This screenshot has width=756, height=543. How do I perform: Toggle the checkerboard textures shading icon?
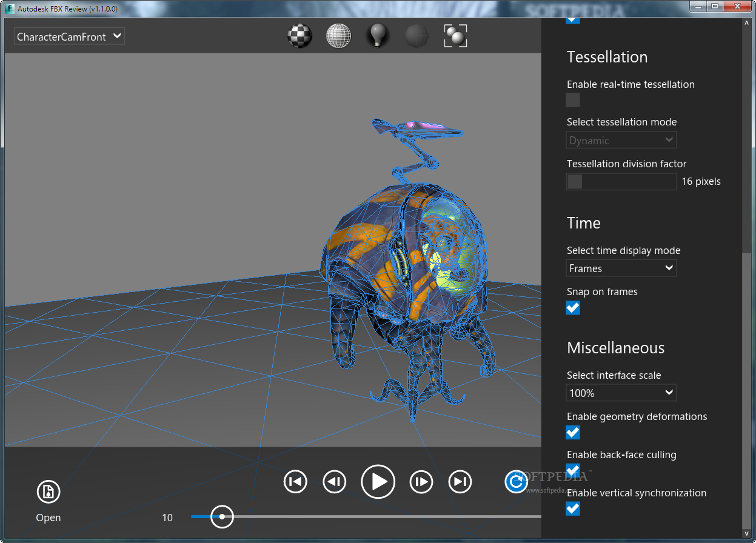[x=299, y=36]
